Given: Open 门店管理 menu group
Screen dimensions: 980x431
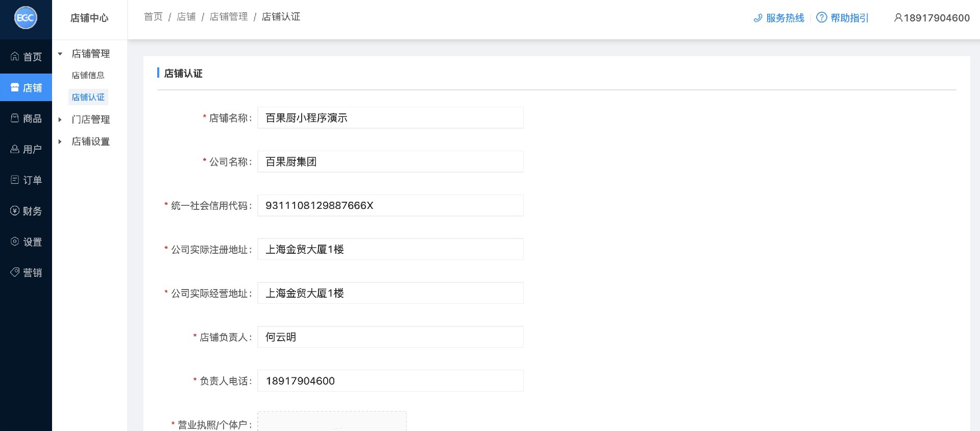Looking at the screenshot, I should click(90, 119).
